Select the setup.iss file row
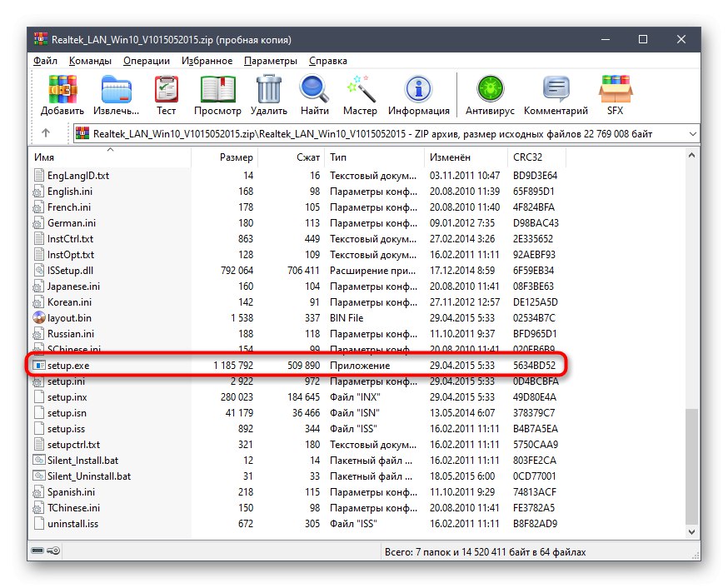The height and width of the screenshot is (588, 728). 297,429
